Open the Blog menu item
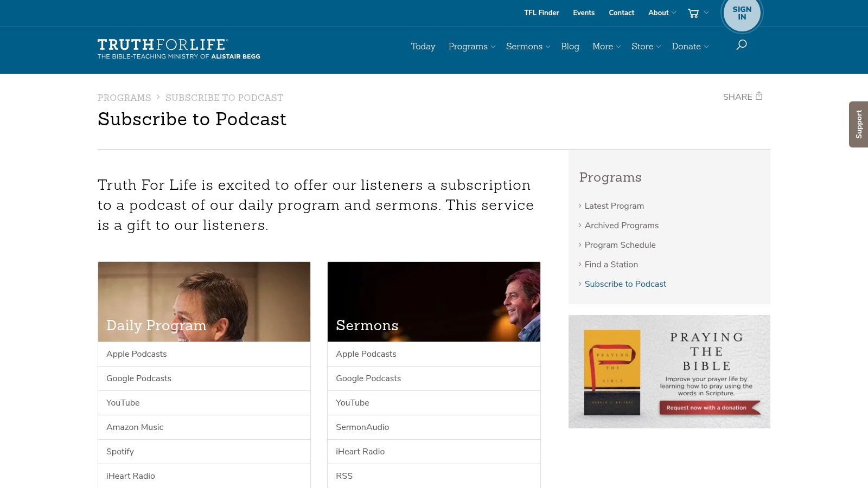 tap(570, 47)
